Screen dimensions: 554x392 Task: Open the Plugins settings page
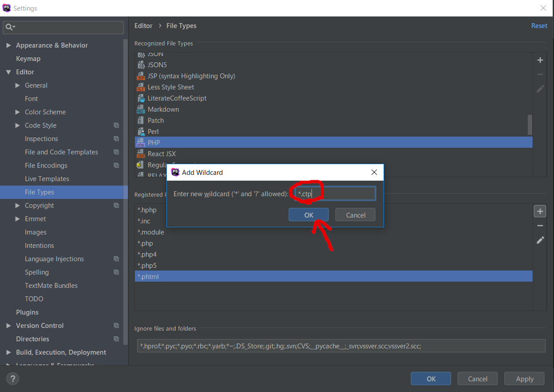tap(27, 312)
